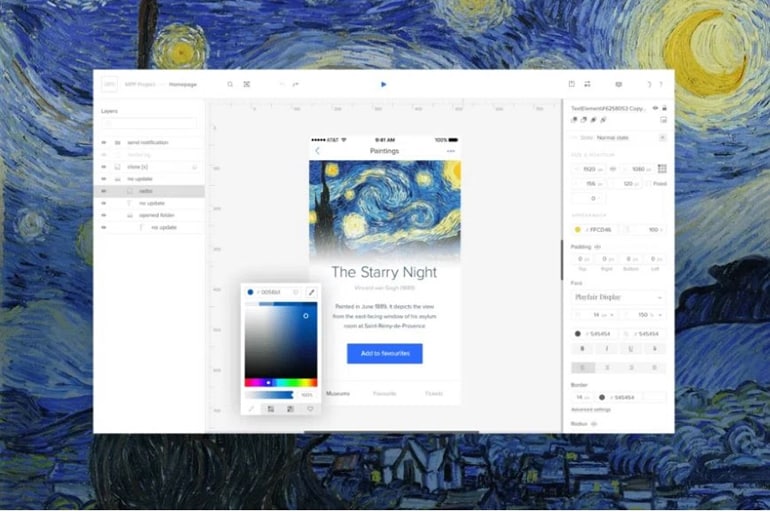
Task: Select the opened folder layer row
Action: coord(149,215)
